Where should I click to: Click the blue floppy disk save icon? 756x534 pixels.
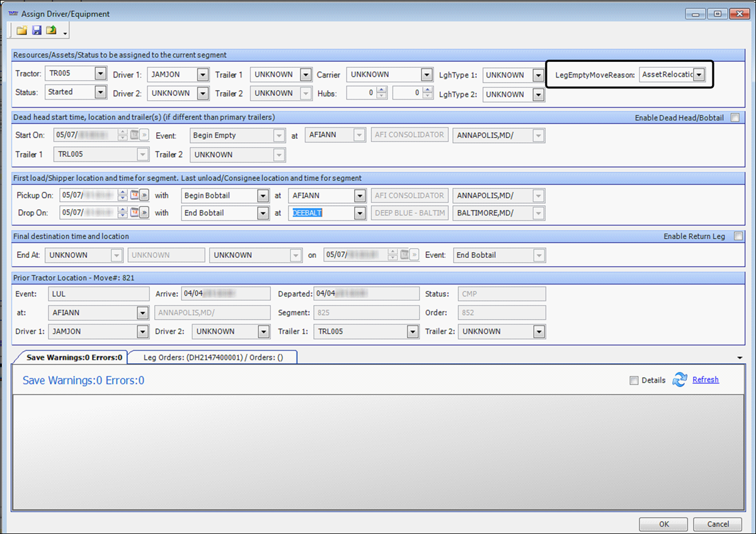click(37, 30)
